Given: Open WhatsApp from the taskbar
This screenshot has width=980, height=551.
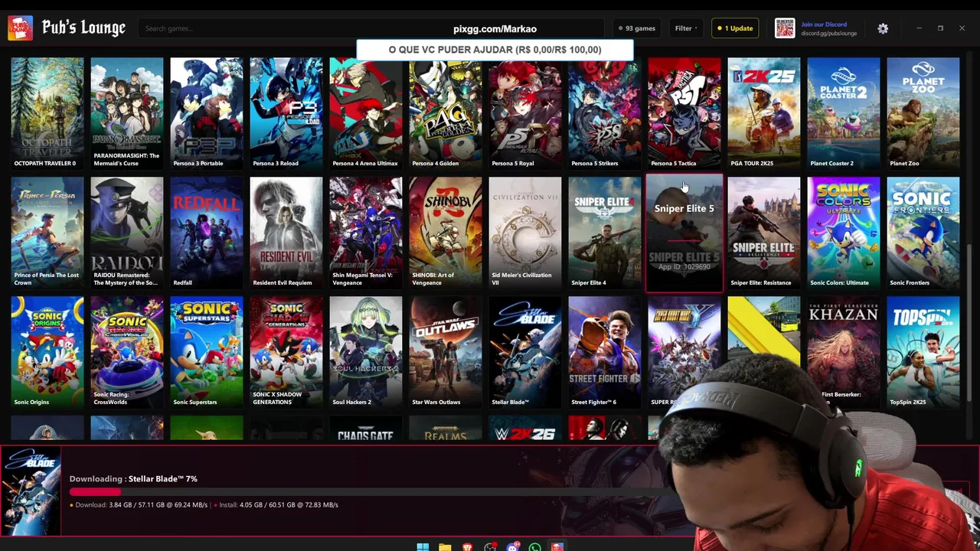Looking at the screenshot, I should [534, 546].
